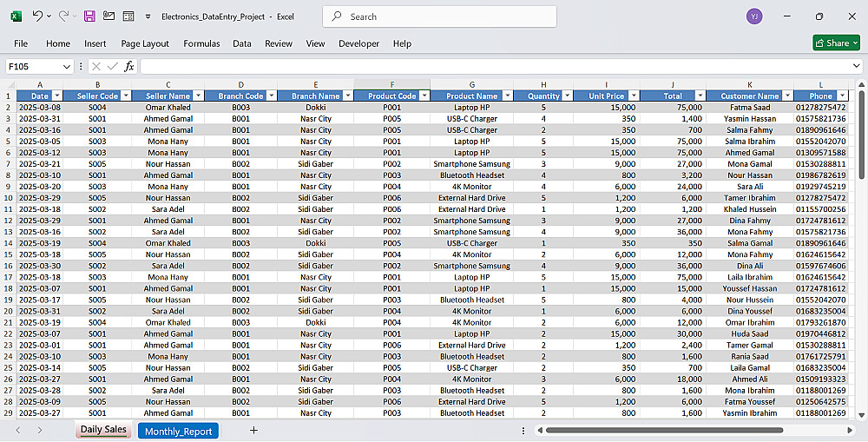Click the Excel app icon
Viewport: 868px width, 442px height.
[x=16, y=16]
